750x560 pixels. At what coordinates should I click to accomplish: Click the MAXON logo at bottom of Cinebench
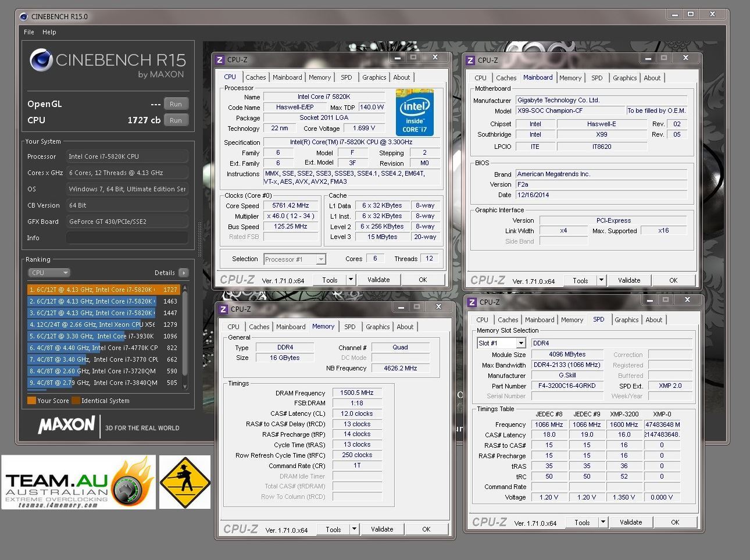click(x=66, y=426)
